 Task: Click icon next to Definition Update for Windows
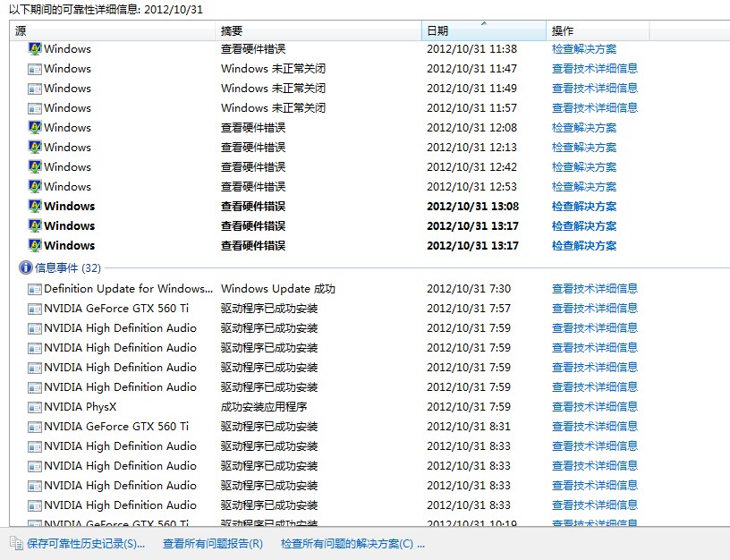click(x=35, y=290)
